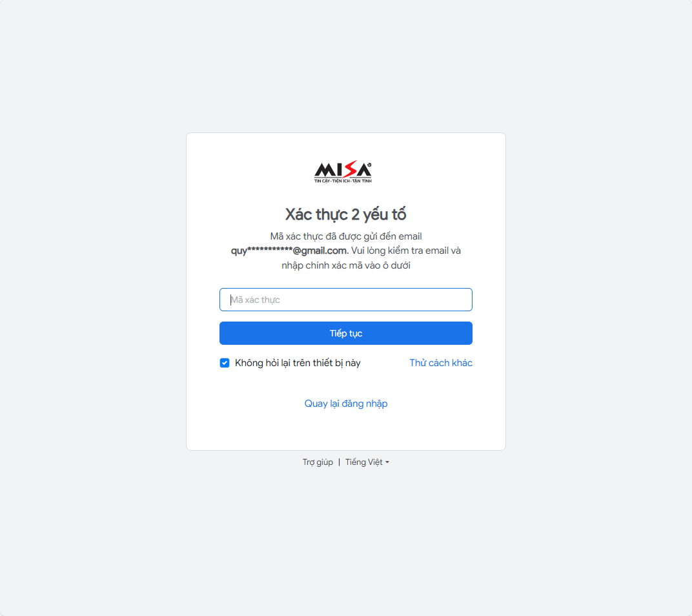
Task: Click the "nhập chính xác mã" instruction line
Action: [346, 265]
